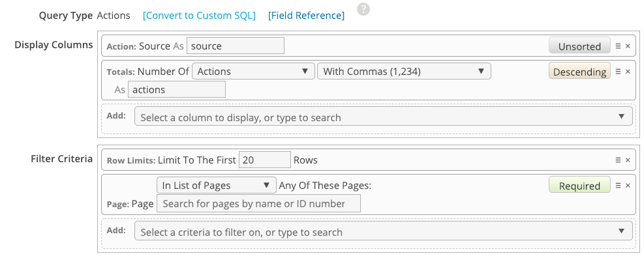The width and height of the screenshot is (644, 258).
Task: Click the row limit field showing 20
Action: 264,160
